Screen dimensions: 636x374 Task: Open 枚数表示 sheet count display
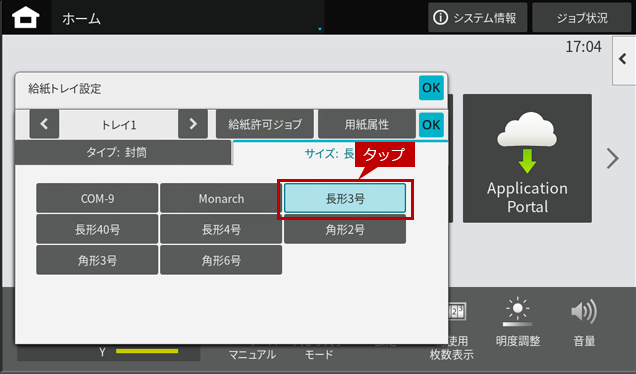coord(452,354)
